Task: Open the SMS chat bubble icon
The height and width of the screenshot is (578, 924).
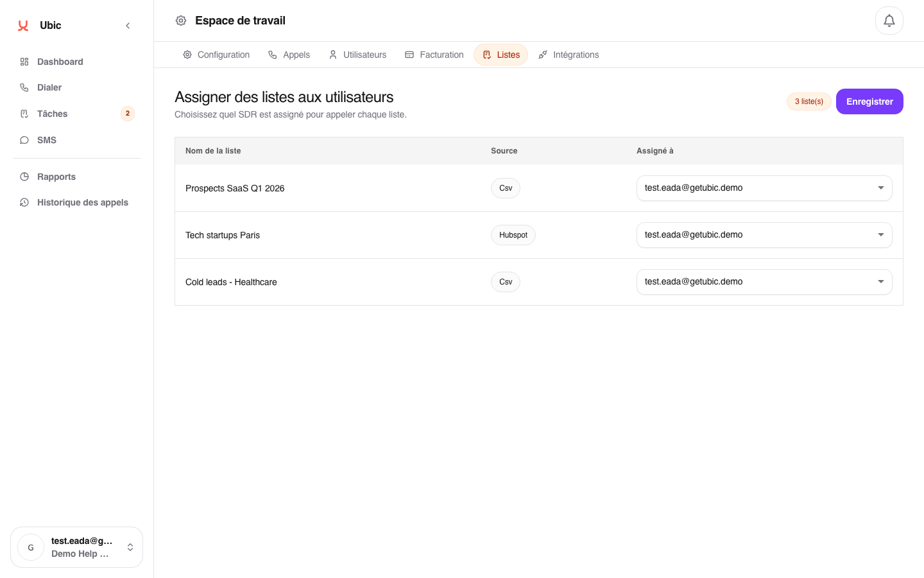Action: point(24,140)
